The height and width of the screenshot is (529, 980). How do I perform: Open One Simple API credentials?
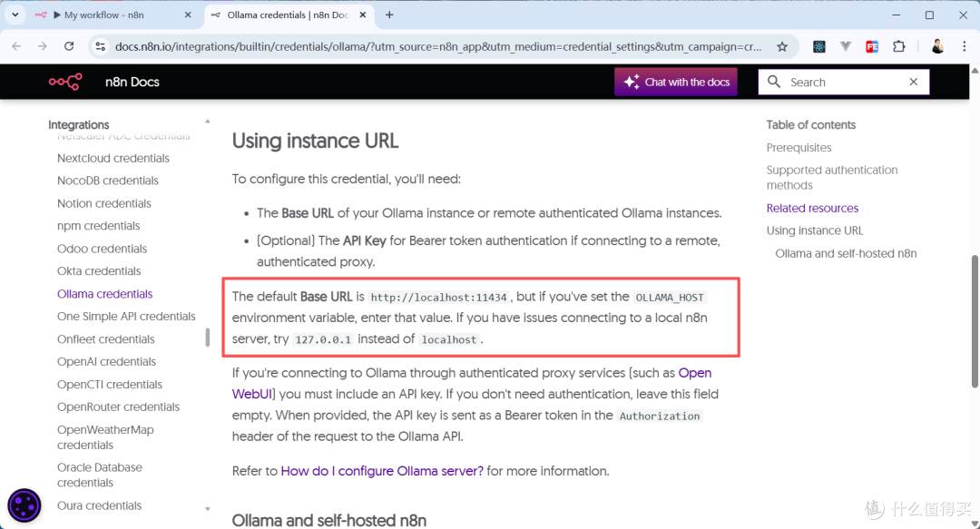[x=126, y=317]
